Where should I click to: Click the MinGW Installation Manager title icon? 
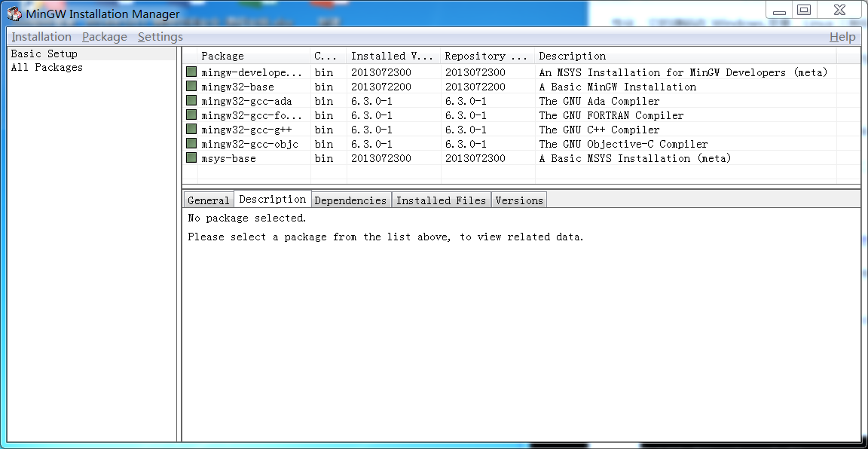14,14
